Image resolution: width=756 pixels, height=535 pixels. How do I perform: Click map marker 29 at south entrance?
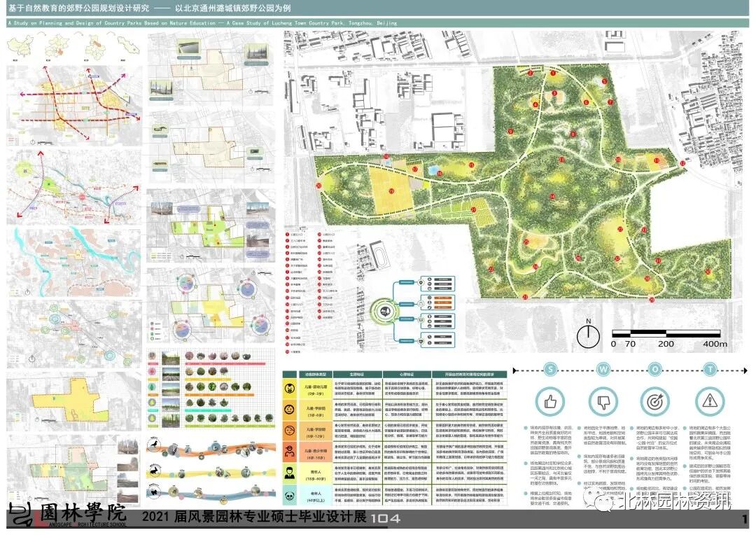pyautogui.click(x=652, y=300)
